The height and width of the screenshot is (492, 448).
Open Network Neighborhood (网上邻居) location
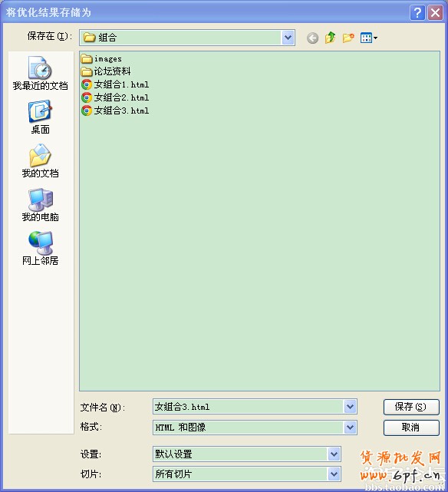40,249
